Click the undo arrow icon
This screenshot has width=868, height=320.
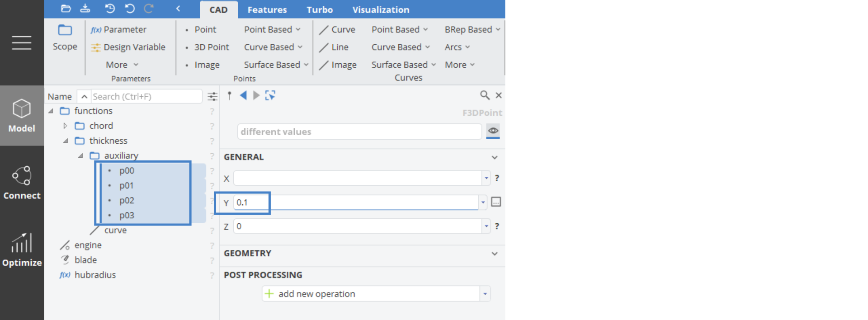[130, 9]
